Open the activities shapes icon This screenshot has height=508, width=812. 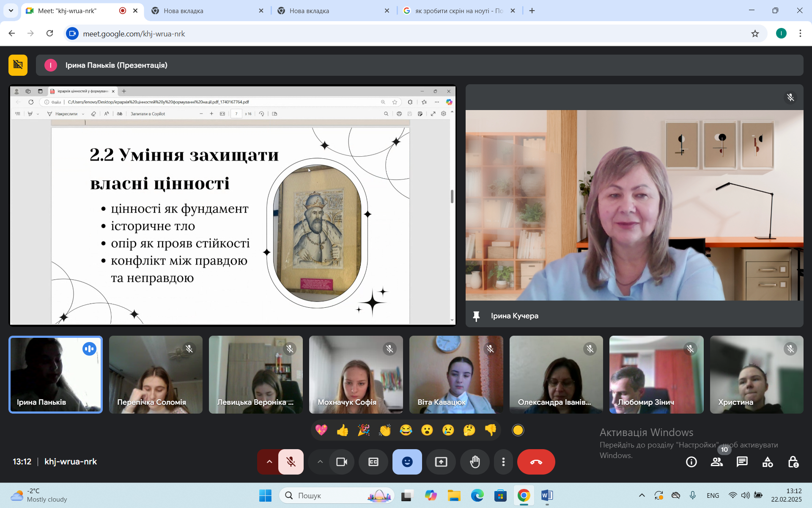767,461
